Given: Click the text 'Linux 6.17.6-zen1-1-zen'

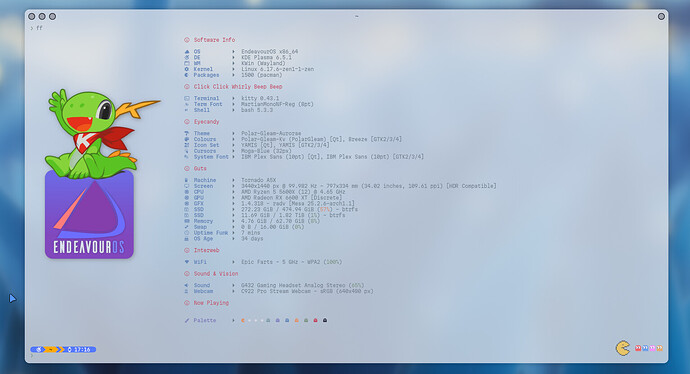Looking at the screenshot, I should pyautogui.click(x=277, y=69).
